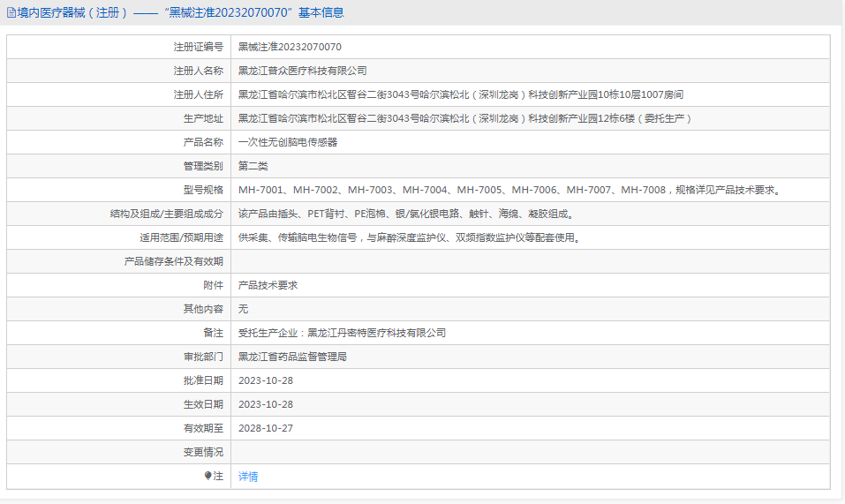
Task: Click 批准日期 value 2023-10-28
Action: (x=266, y=380)
